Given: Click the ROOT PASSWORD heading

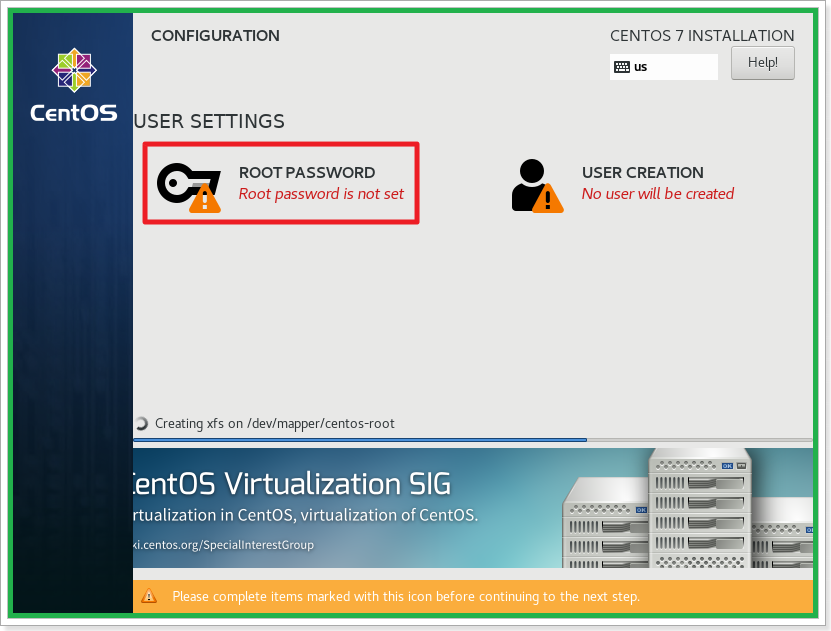Looking at the screenshot, I should [307, 173].
